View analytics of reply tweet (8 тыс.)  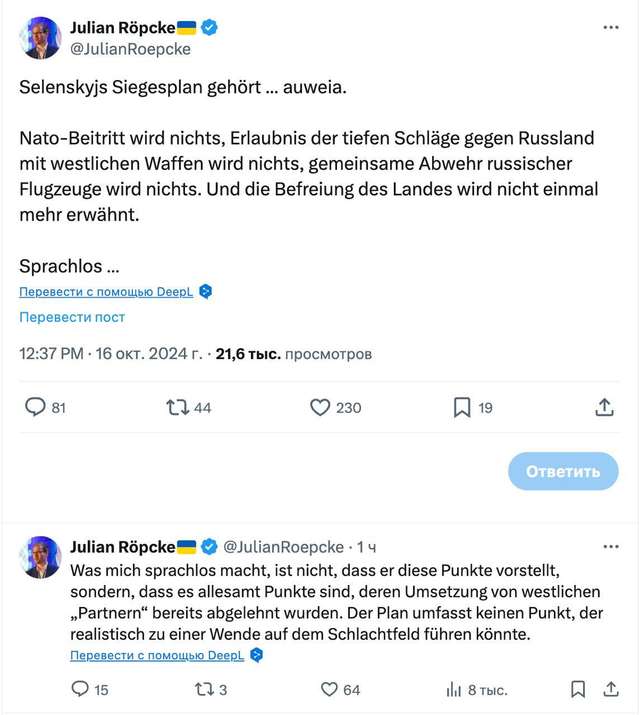pyautogui.click(x=451, y=689)
